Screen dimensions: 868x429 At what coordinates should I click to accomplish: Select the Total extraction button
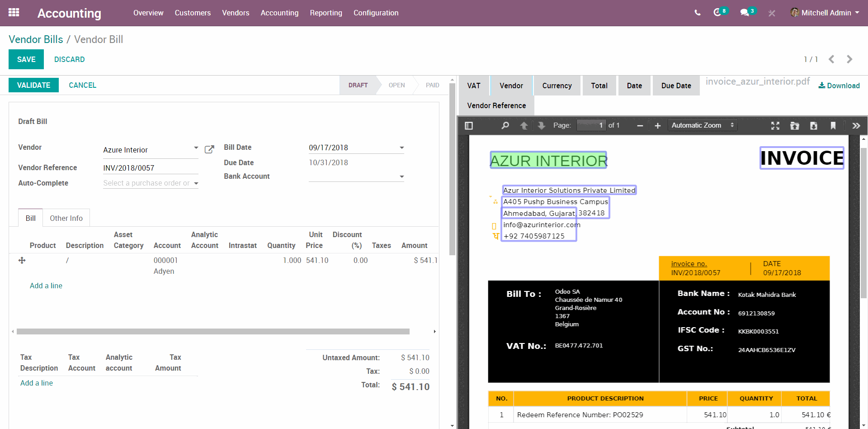click(599, 86)
